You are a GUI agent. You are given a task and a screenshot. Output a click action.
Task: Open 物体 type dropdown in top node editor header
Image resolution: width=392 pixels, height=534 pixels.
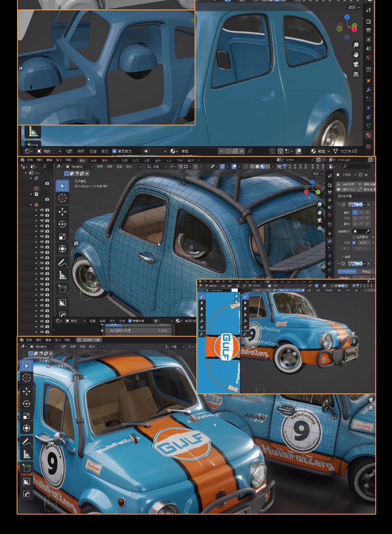[x=49, y=151]
